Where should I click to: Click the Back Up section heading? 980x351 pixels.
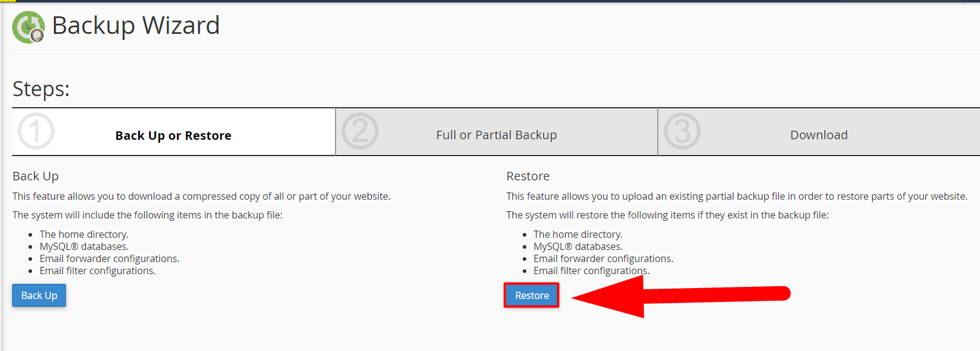tap(36, 176)
